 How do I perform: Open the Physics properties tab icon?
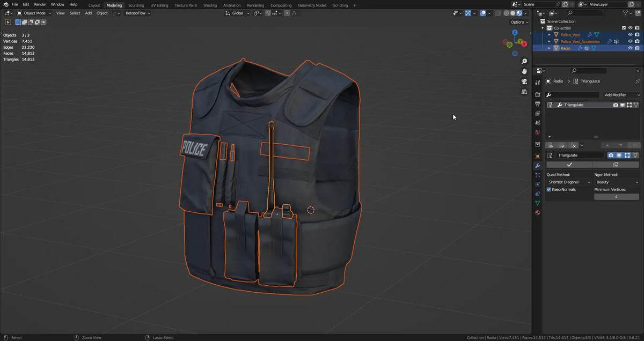pos(538,184)
